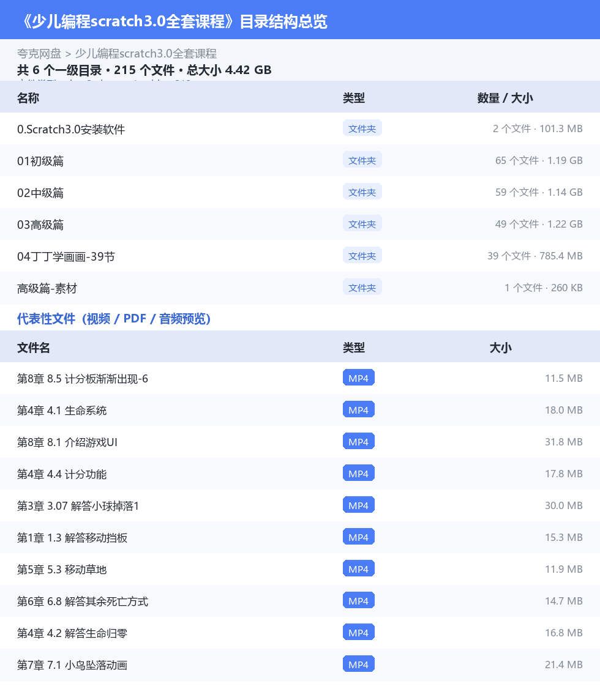Click MP4 badge for 3.07 解答小球掉落1

pos(358,505)
